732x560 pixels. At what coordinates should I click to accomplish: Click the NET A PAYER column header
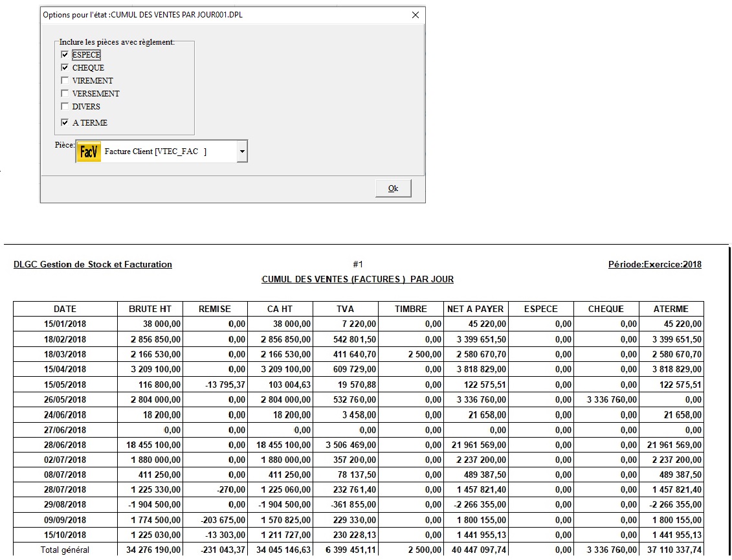476,309
